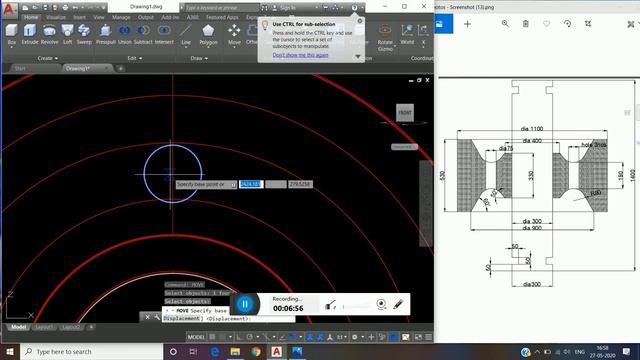Expand the Draw panel dropdown
640x360 pixels.
point(199,58)
